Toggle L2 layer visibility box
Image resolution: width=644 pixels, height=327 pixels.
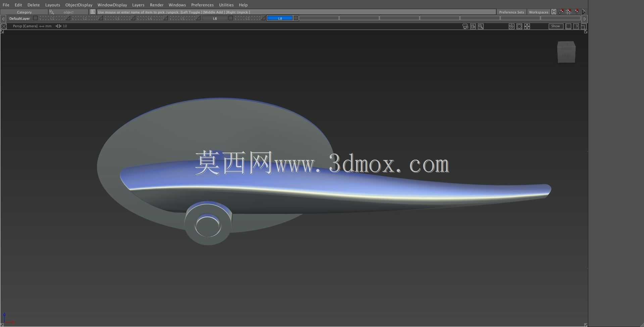(x=100, y=18)
